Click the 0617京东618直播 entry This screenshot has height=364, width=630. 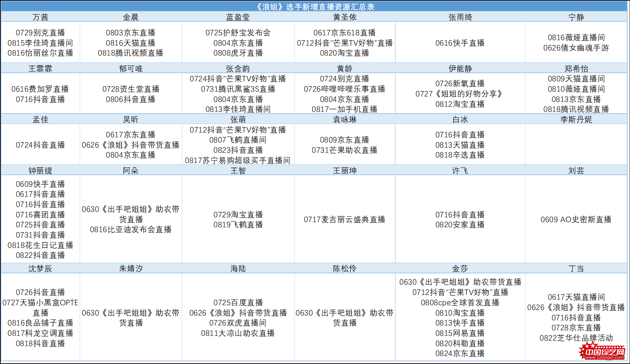(345, 33)
